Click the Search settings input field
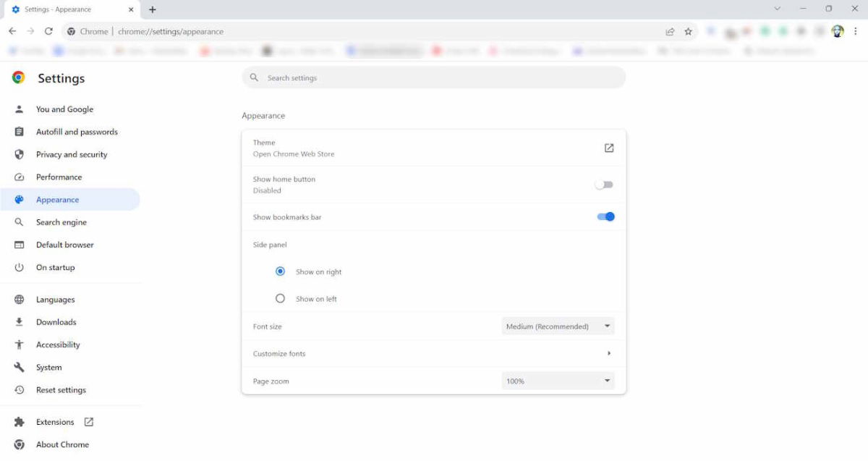This screenshot has height=461, width=868. coord(434,77)
